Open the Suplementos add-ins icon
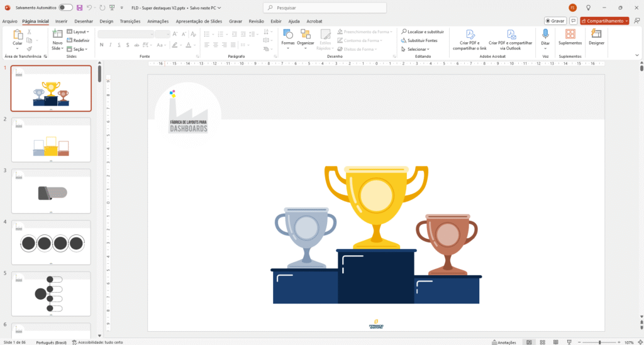 (570, 38)
